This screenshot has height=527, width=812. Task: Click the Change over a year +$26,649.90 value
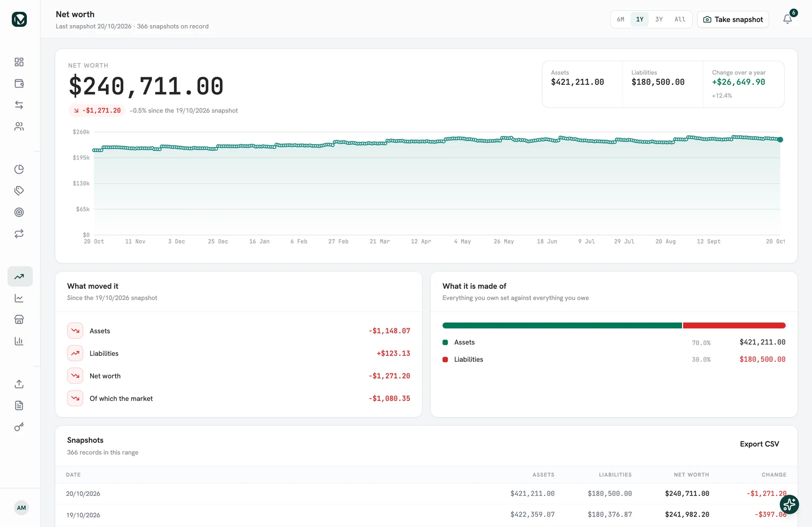click(x=738, y=82)
